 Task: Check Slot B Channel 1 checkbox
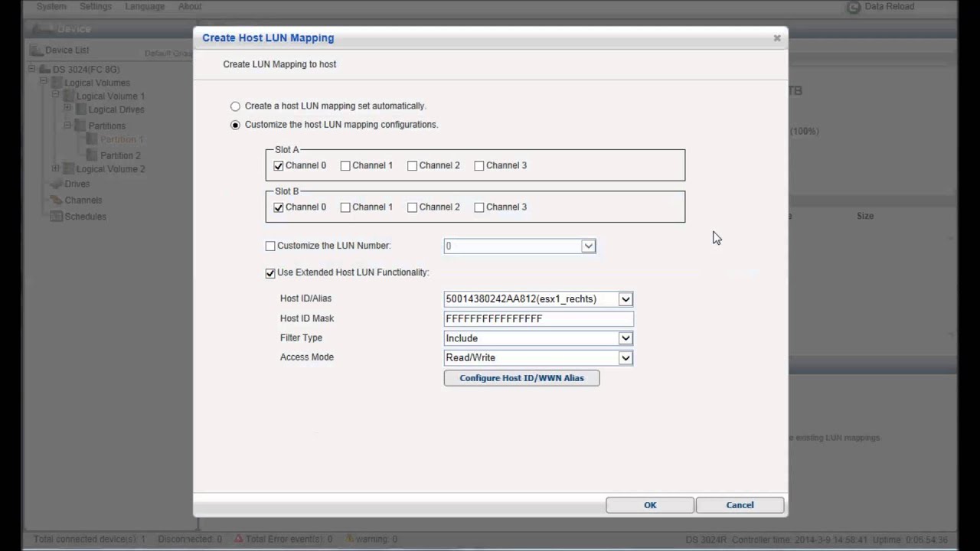[x=345, y=207]
